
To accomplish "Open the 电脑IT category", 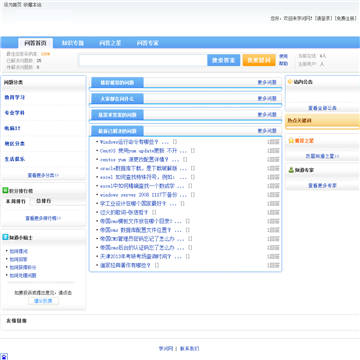I will [12, 128].
